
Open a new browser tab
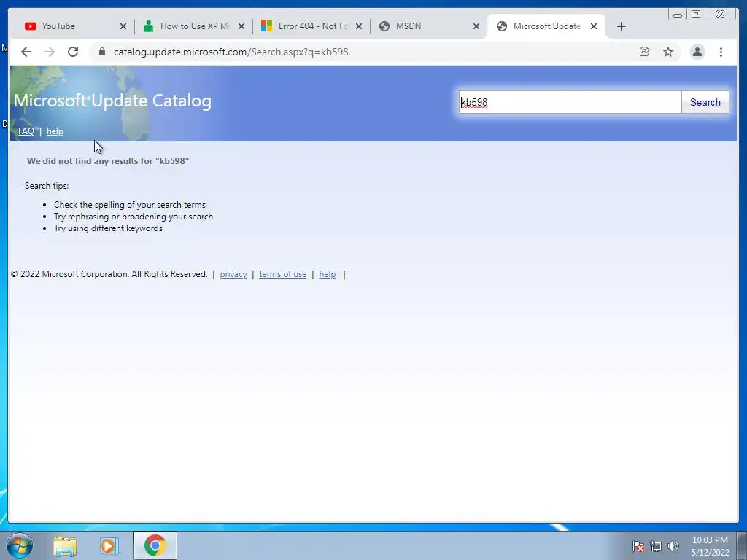[622, 26]
